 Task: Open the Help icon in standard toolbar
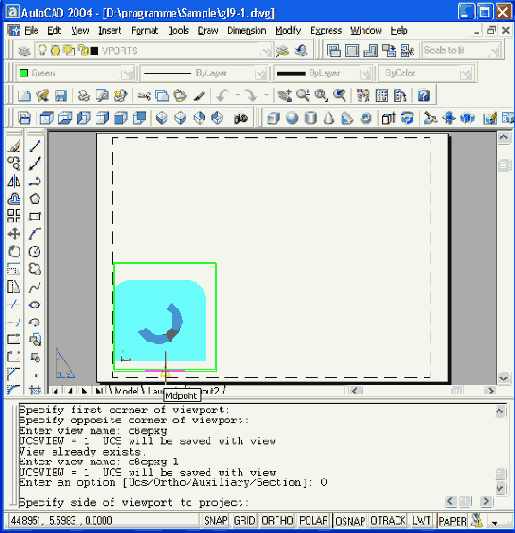point(424,96)
